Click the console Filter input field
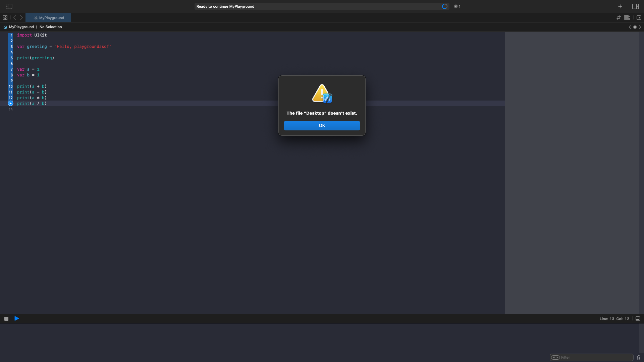 (595, 357)
